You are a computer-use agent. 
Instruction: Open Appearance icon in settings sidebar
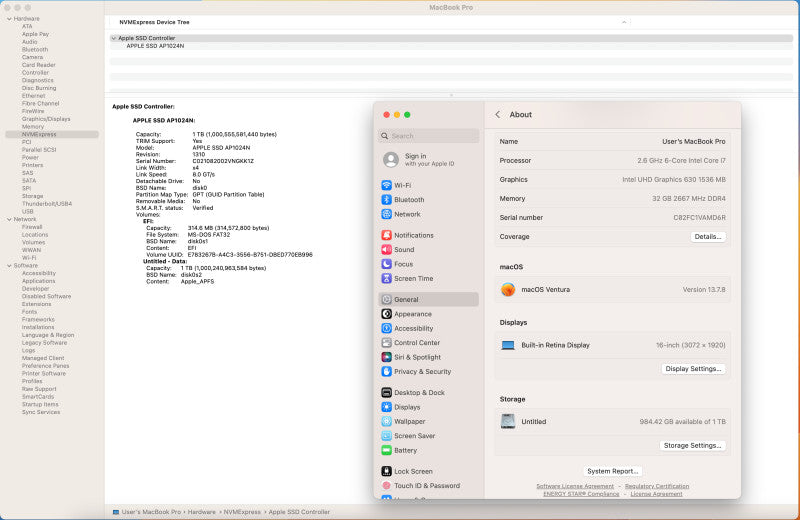(x=386, y=314)
